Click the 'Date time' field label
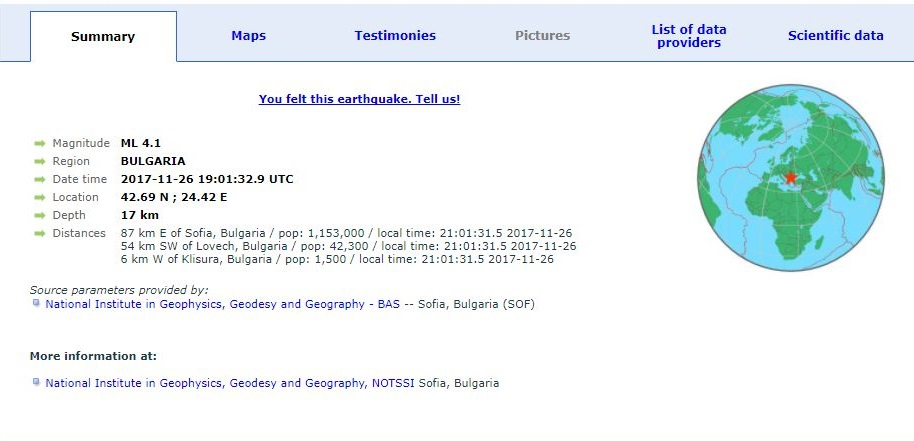The image size is (914, 441). 80,179
